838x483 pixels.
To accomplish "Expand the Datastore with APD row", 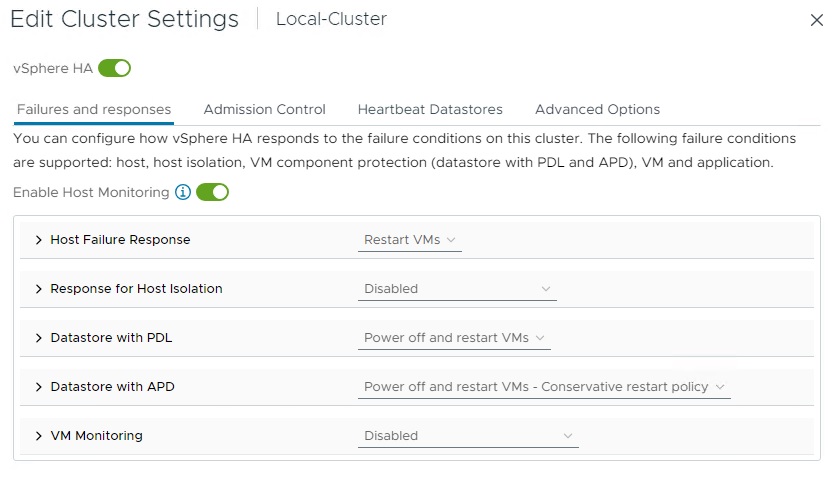I will (39, 387).
